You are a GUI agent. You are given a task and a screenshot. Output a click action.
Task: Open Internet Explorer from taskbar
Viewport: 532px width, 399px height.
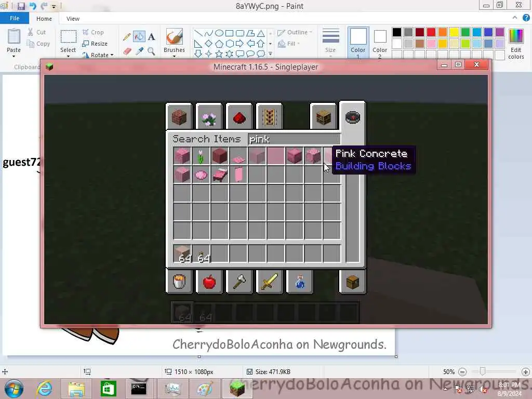coord(44,389)
